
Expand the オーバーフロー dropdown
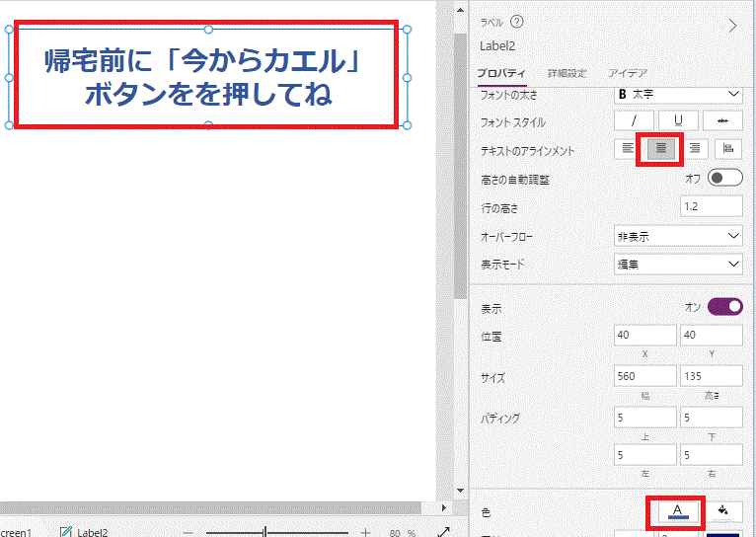tap(678, 236)
